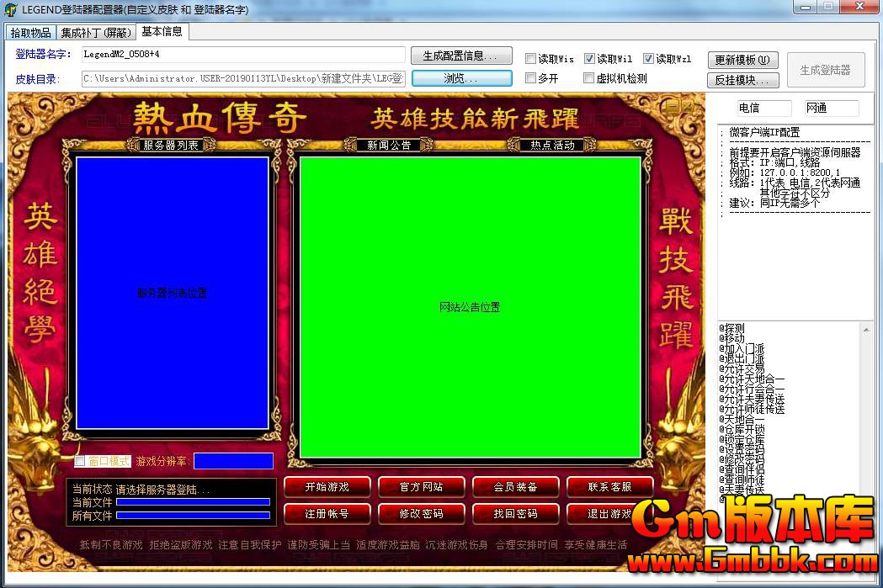
Task: Enable the 多开 multi-open checkbox
Action: pos(531,78)
